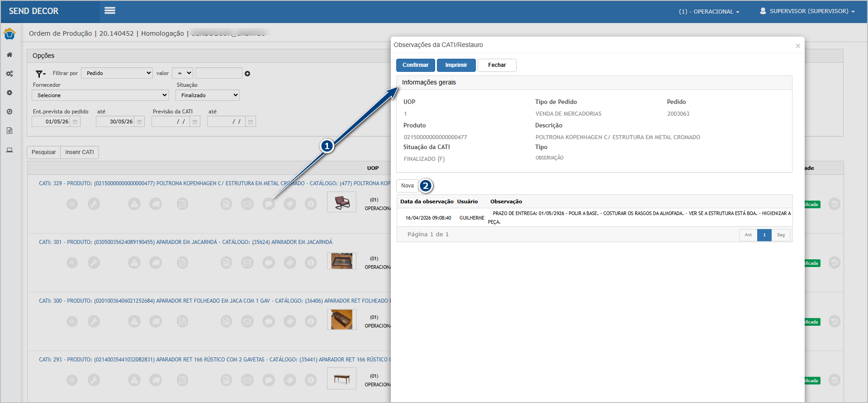
Task: Open the CATI: 293 APARADOR RET 166 RÚSTICO link
Action: (x=214, y=360)
